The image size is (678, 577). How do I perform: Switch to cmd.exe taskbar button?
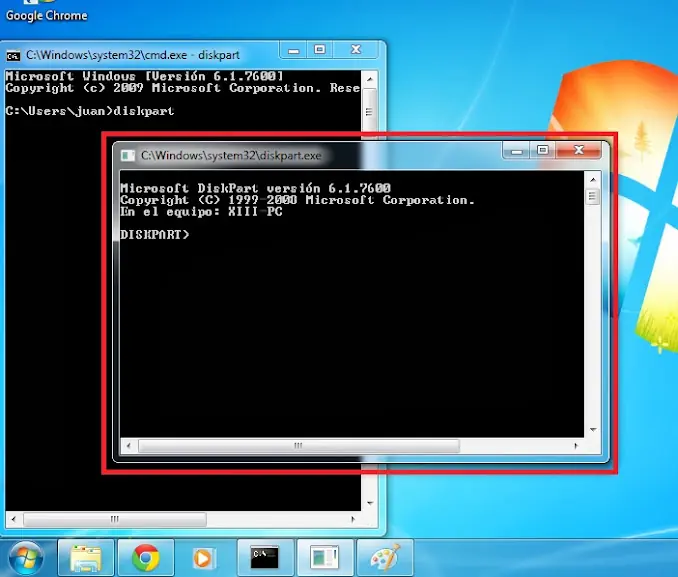pos(265,558)
